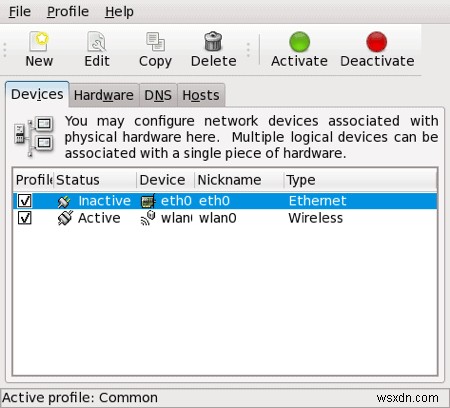Click the eth0 nickname cell
450x408 pixels.
pos(214,201)
